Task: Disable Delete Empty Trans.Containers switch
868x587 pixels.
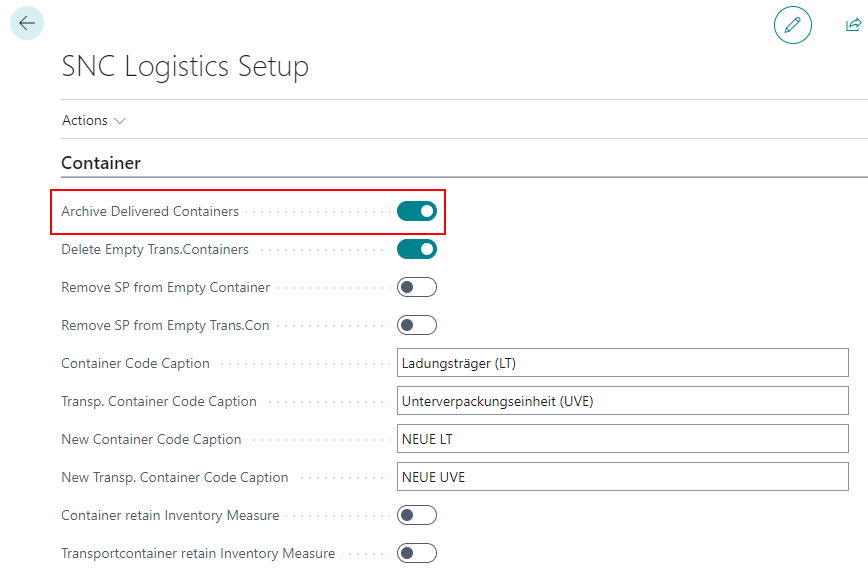Action: pos(417,249)
